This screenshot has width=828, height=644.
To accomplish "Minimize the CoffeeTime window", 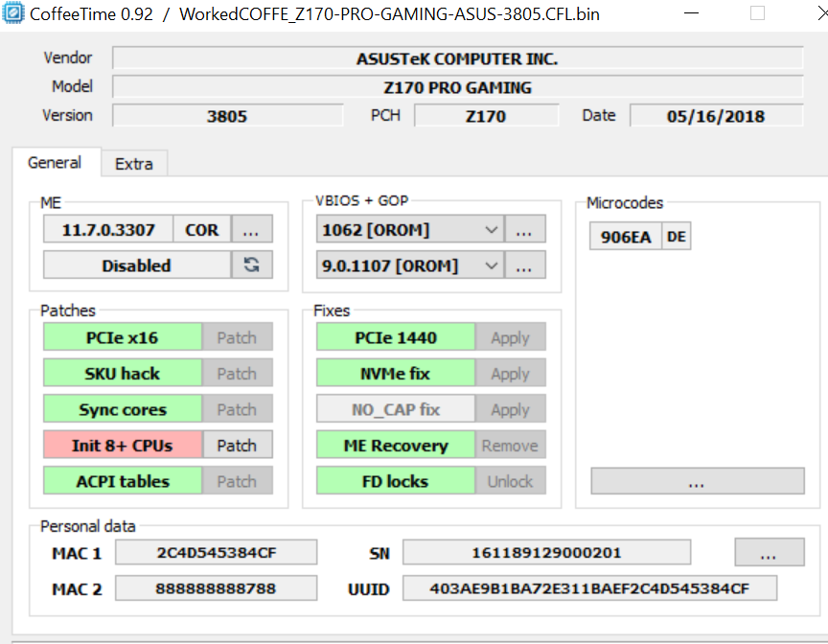I will click(x=691, y=13).
